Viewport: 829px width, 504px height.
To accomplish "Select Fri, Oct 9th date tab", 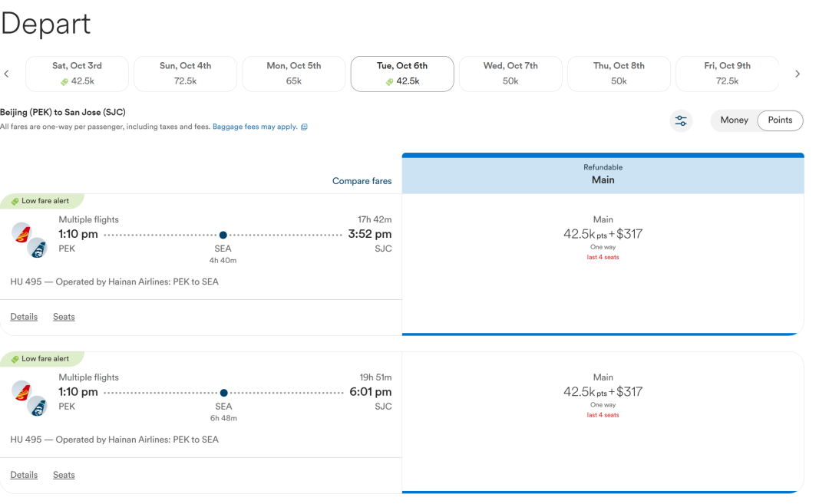I will coord(727,74).
